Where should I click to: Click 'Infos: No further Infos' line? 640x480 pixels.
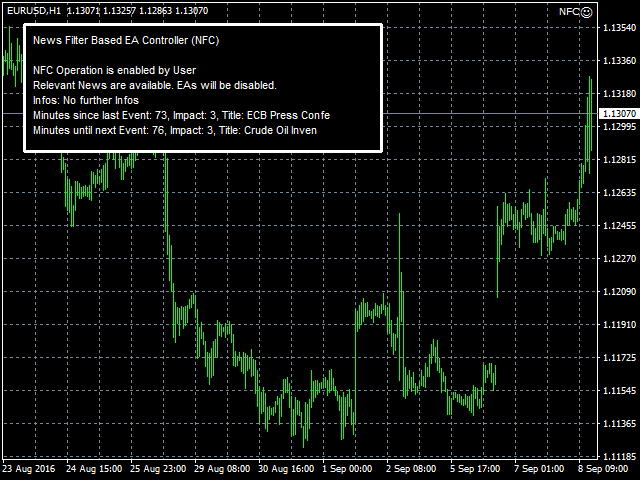pos(86,100)
